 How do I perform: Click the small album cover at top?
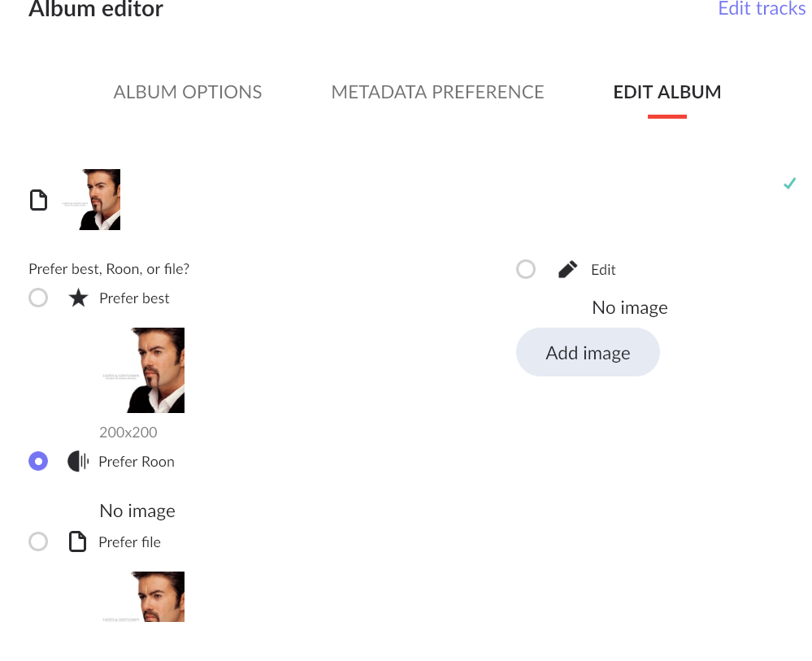tap(99, 200)
